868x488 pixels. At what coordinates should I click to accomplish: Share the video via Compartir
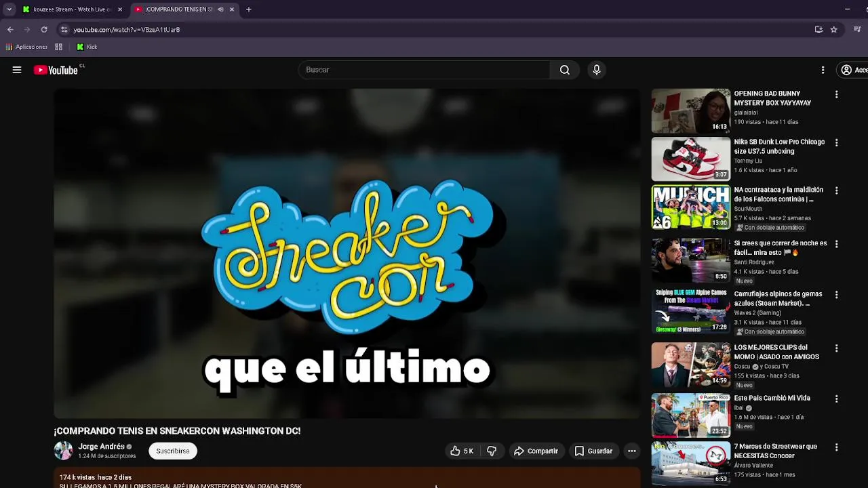pos(536,451)
